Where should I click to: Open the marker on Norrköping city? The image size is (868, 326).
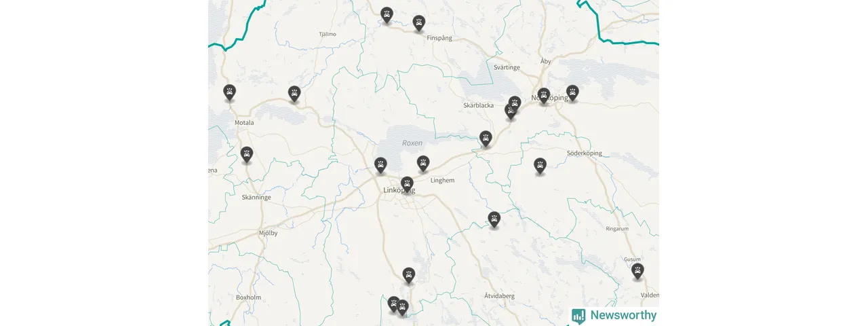[x=544, y=96]
